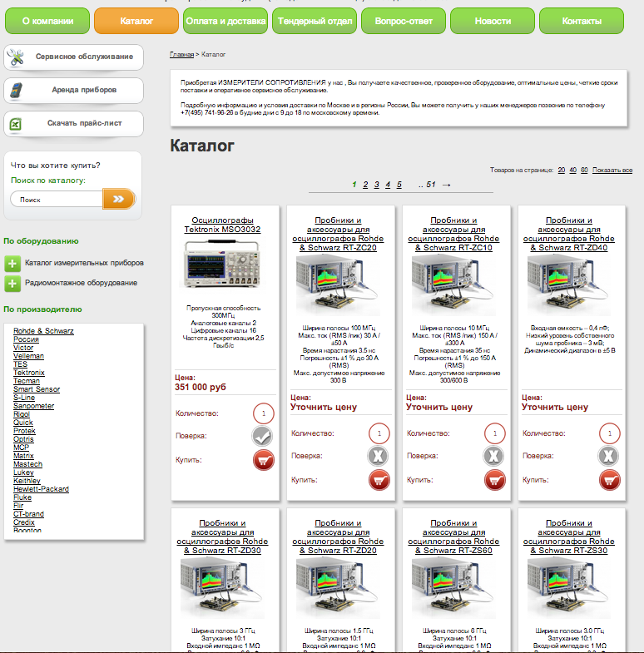Submit catalog search with arrow button
Screen dimensions: 644x653
tap(119, 199)
